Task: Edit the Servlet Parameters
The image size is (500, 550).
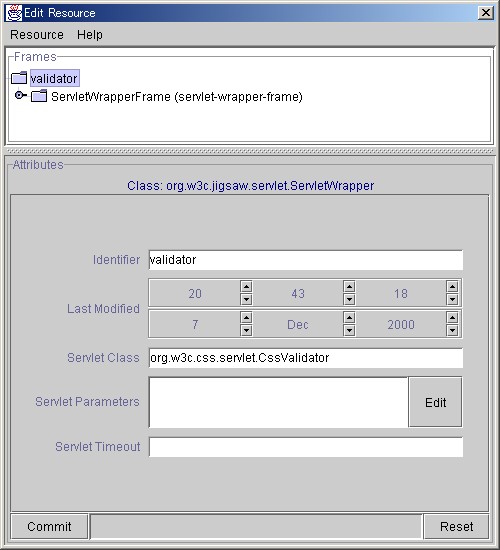Action: pyautogui.click(x=435, y=402)
